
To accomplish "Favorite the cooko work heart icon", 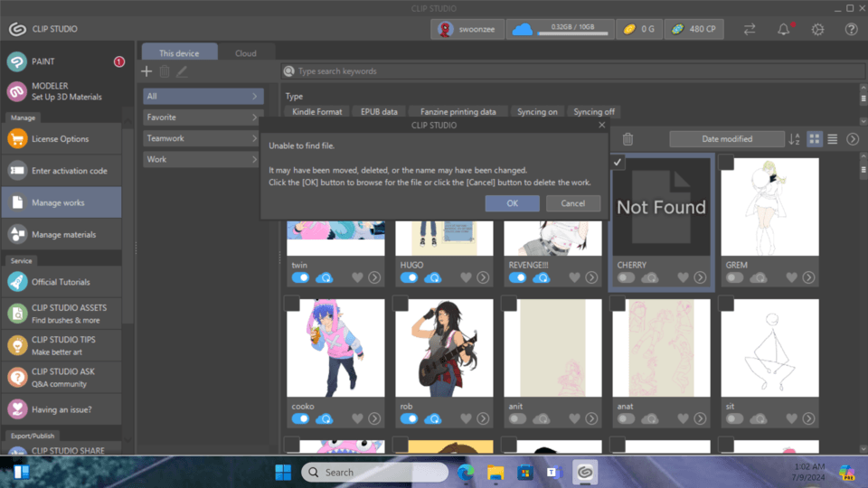I will point(357,418).
